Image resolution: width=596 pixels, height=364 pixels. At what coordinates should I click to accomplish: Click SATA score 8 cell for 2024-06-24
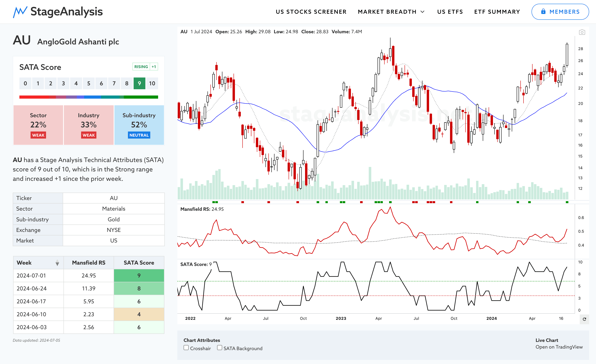(139, 288)
